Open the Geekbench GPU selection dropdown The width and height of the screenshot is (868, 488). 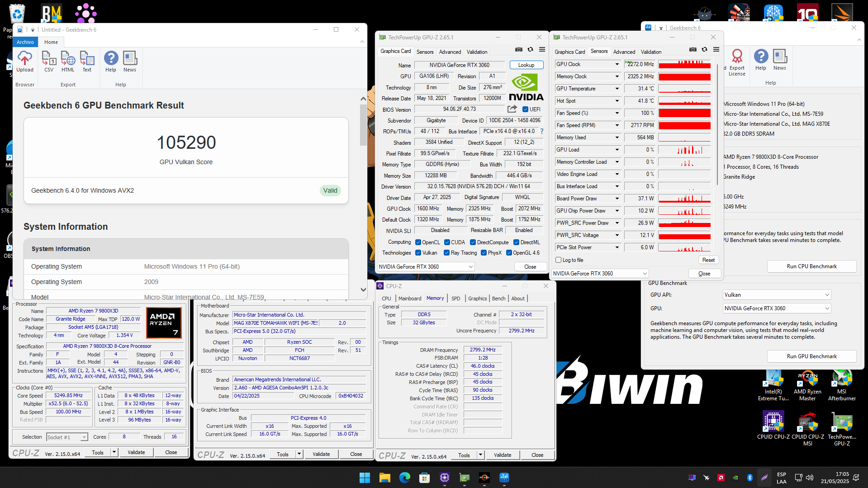(x=777, y=308)
